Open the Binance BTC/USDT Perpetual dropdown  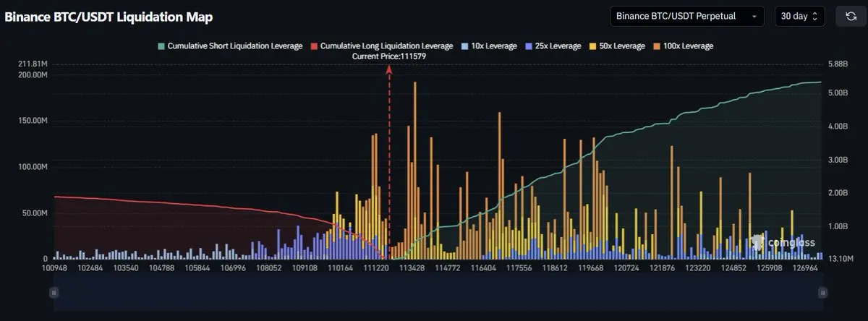click(686, 16)
